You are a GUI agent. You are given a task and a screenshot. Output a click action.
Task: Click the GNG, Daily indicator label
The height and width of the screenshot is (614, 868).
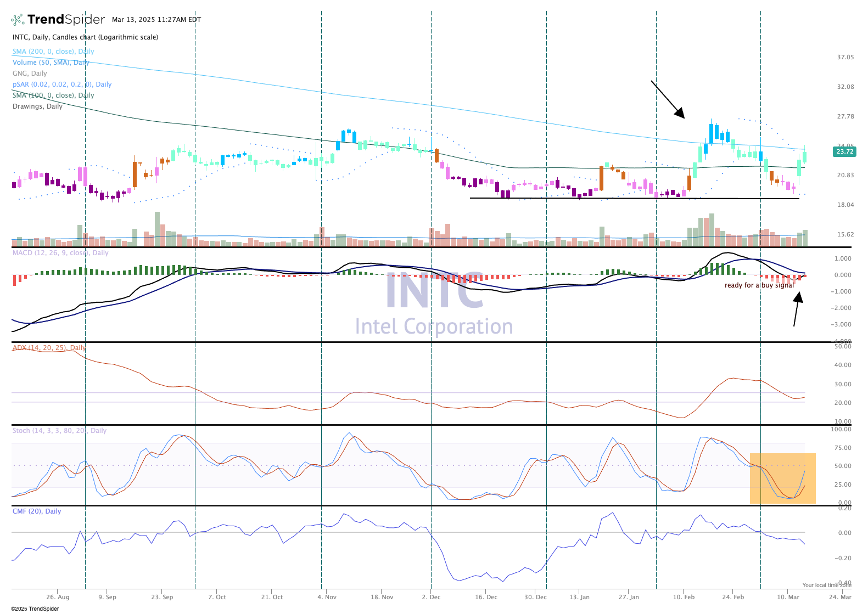click(30, 74)
